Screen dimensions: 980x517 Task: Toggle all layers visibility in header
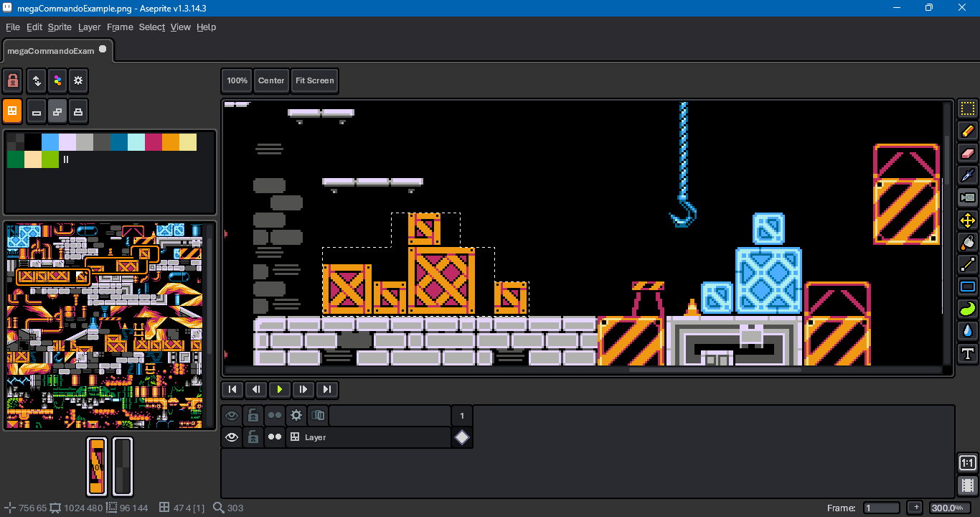point(231,415)
